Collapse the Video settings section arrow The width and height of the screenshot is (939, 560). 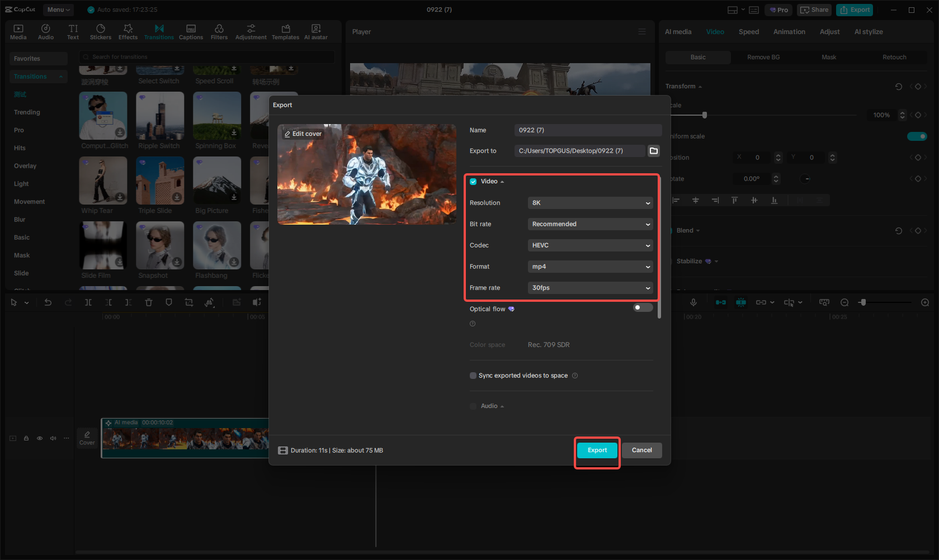502,182
